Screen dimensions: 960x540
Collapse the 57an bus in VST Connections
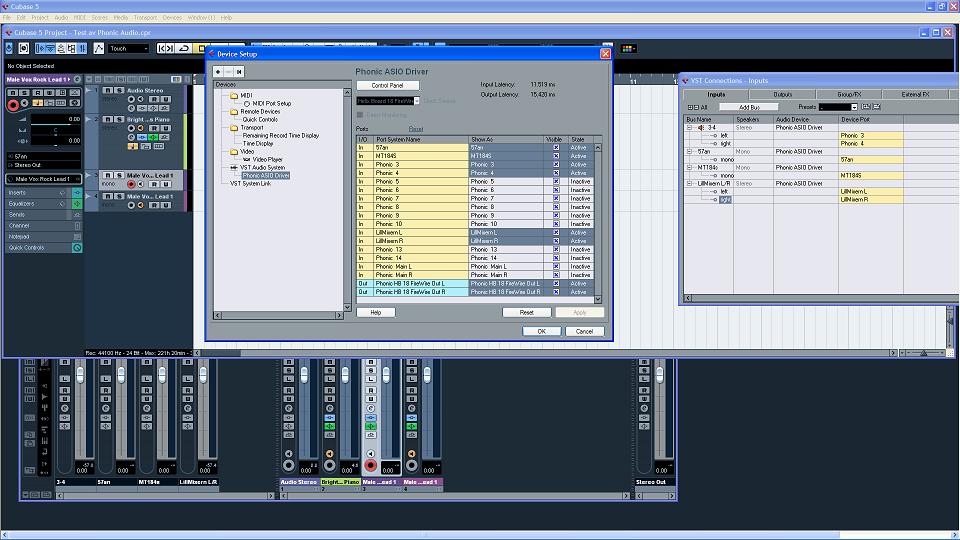pos(689,152)
